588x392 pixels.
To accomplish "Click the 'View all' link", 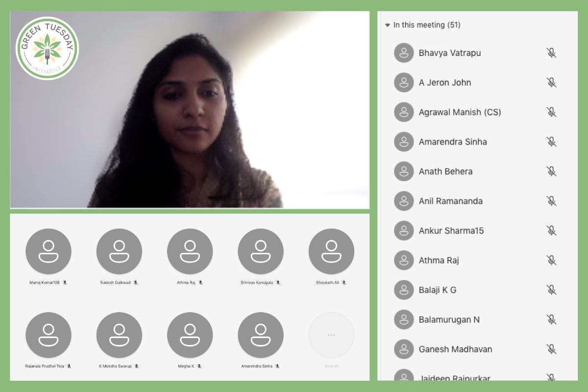I will [x=331, y=366].
